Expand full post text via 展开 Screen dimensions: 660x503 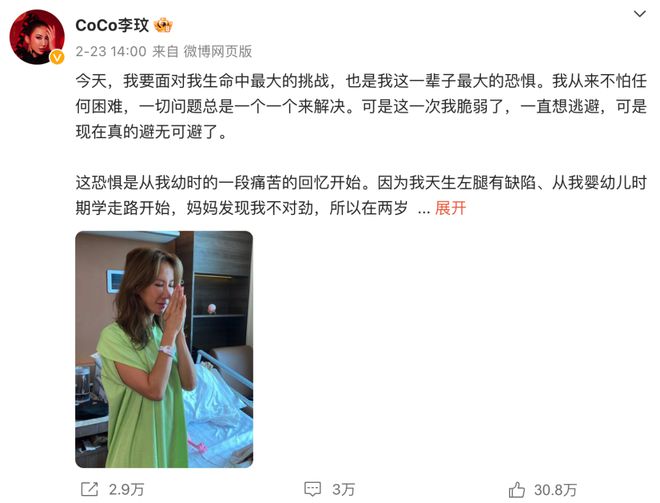click(450, 208)
